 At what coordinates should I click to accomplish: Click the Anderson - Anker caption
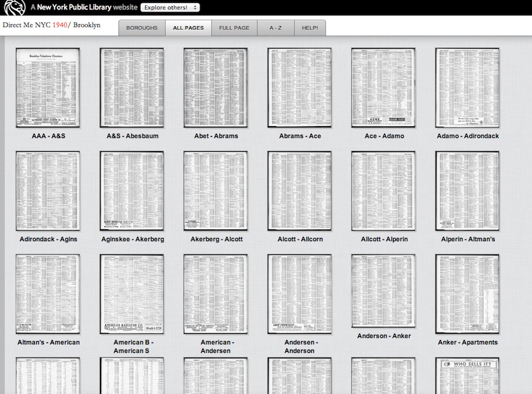pyautogui.click(x=384, y=336)
